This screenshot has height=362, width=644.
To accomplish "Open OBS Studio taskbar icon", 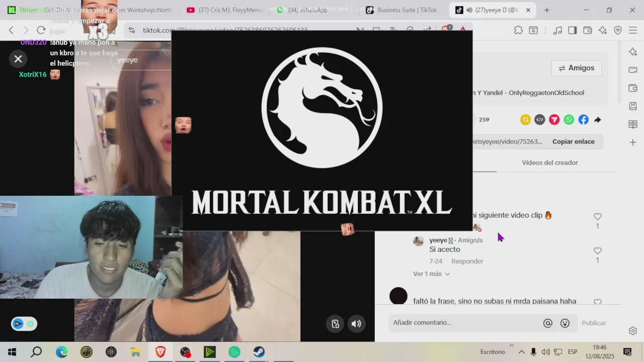I will [185, 352].
